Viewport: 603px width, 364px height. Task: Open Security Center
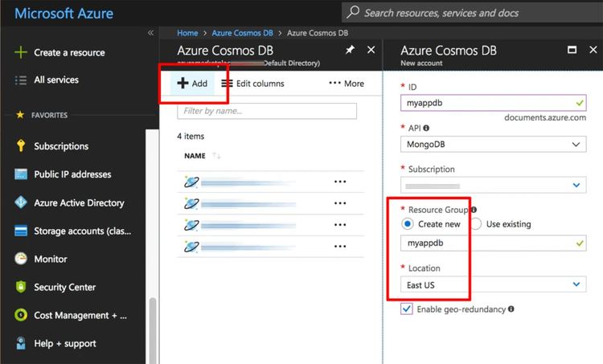[65, 287]
